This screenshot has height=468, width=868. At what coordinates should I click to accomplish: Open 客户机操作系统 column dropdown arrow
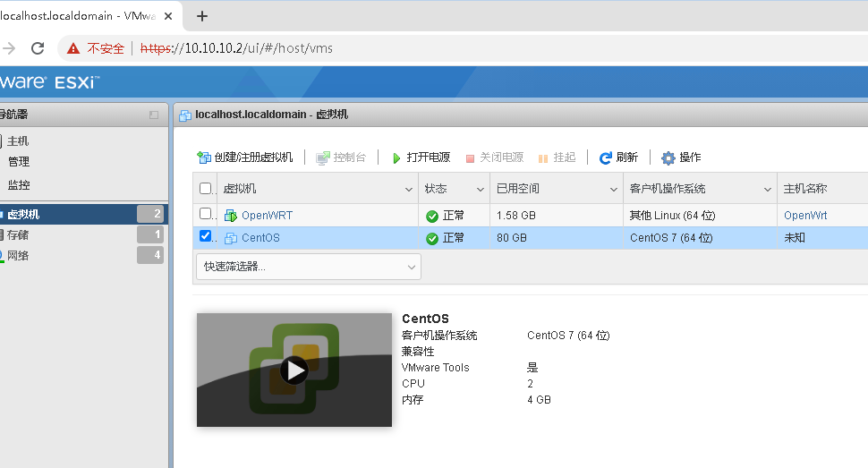pyautogui.click(x=767, y=190)
